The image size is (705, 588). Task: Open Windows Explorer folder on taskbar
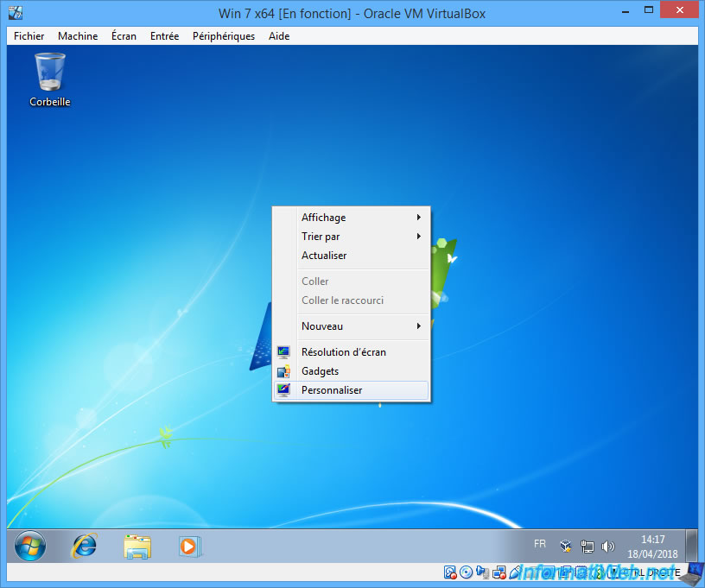tap(137, 547)
